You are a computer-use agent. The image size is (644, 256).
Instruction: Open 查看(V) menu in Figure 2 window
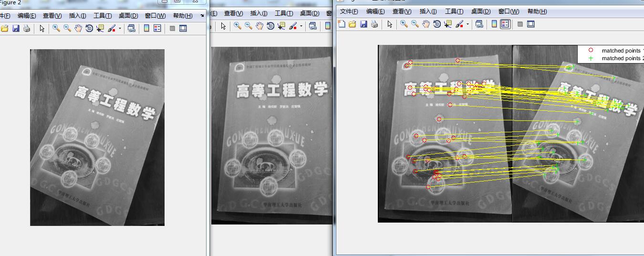52,16
